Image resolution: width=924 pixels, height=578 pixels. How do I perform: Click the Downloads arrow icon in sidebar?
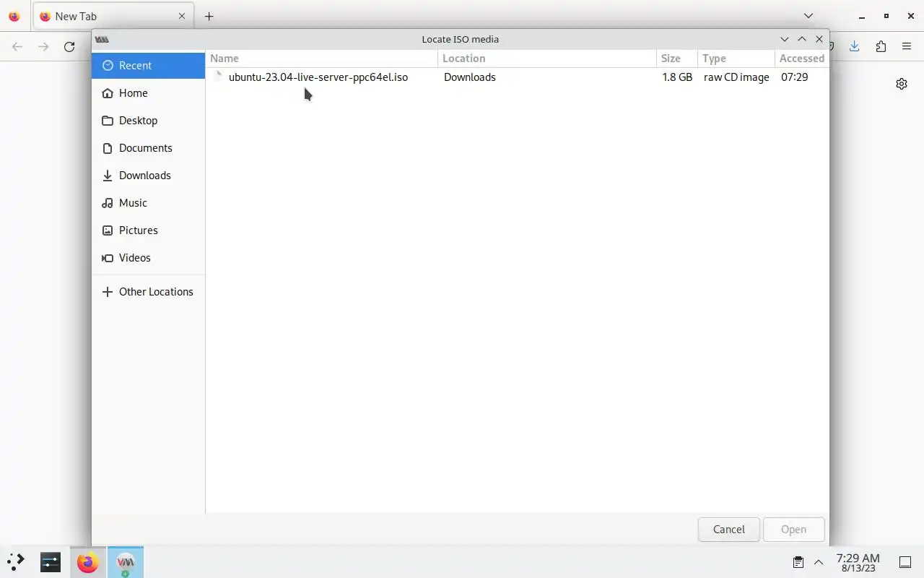click(x=108, y=175)
